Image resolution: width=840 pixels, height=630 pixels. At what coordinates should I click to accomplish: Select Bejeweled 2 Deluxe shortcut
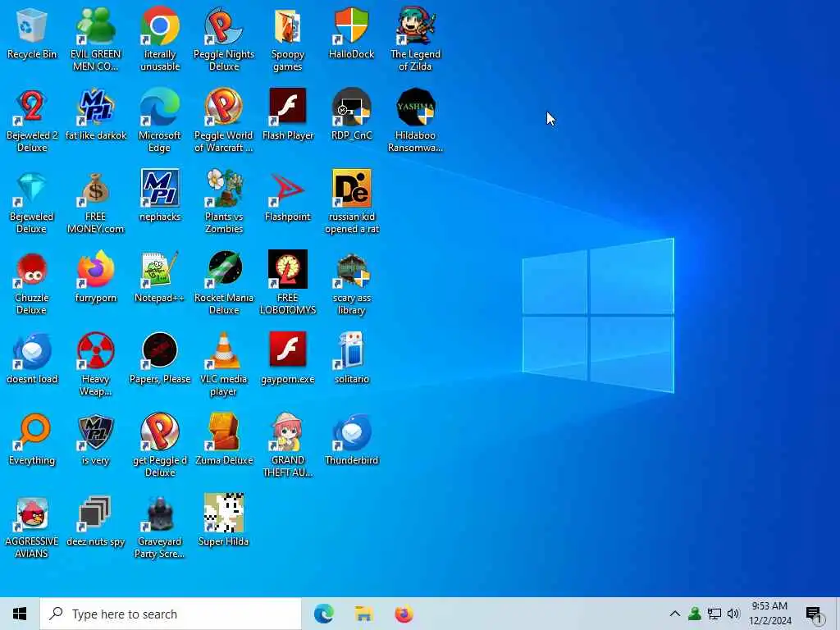[32, 120]
